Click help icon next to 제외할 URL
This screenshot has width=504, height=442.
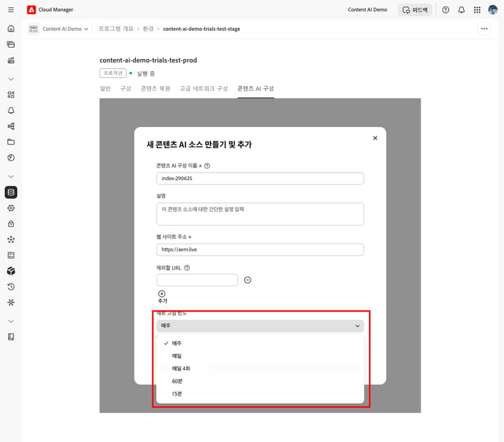point(187,268)
